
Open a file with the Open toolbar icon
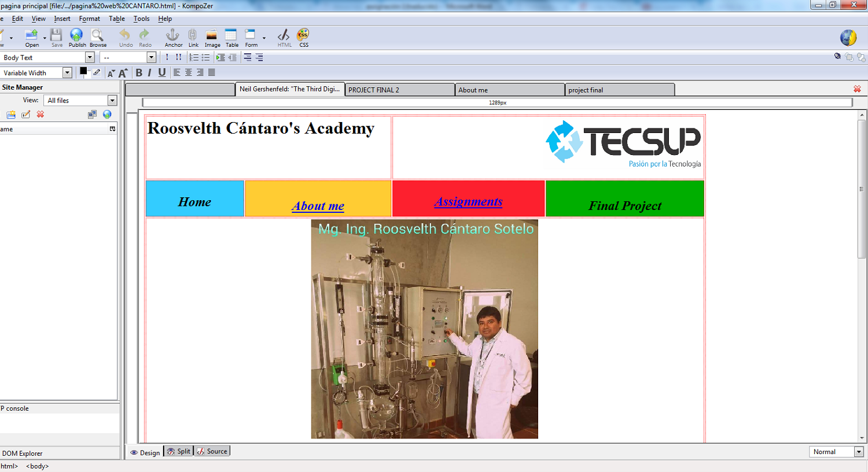pyautogui.click(x=32, y=38)
